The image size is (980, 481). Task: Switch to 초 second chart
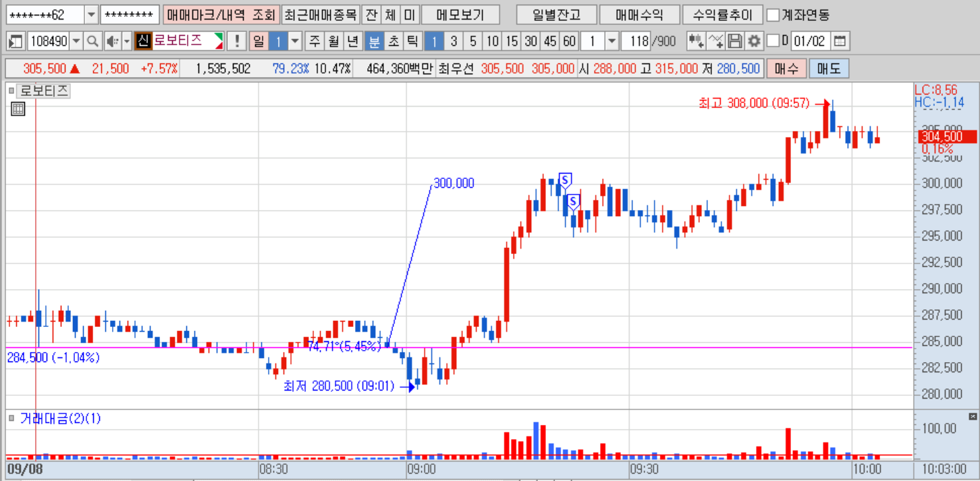393,41
